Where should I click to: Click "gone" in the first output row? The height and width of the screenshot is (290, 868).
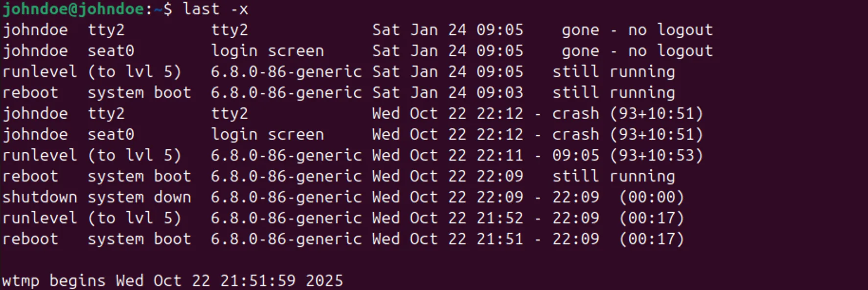[x=580, y=30]
